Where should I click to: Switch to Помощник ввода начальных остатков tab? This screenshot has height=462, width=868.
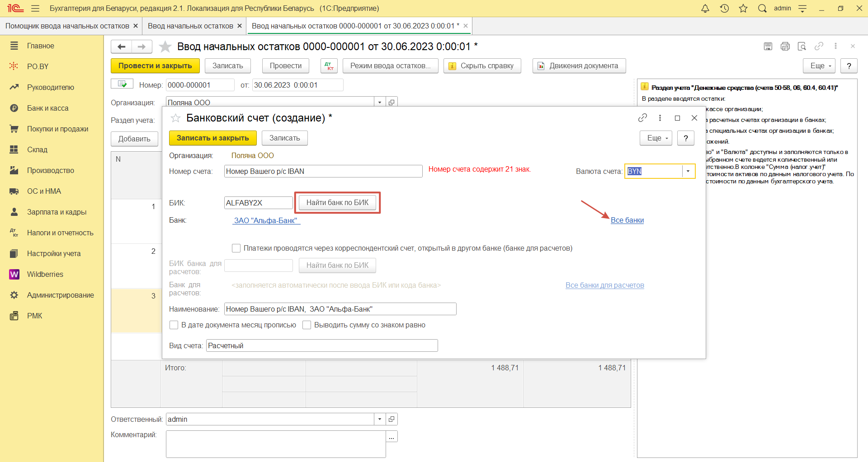[x=67, y=26]
